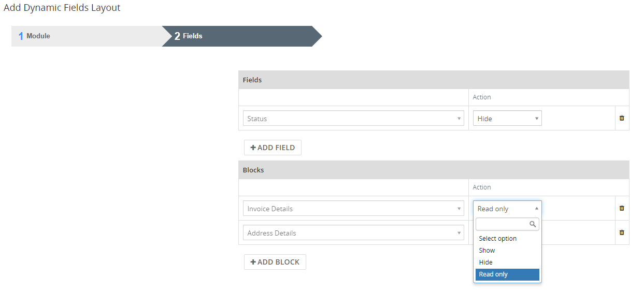This screenshot has height=292, width=644.
Task: Open the Hide action dropdown
Action: coord(507,119)
